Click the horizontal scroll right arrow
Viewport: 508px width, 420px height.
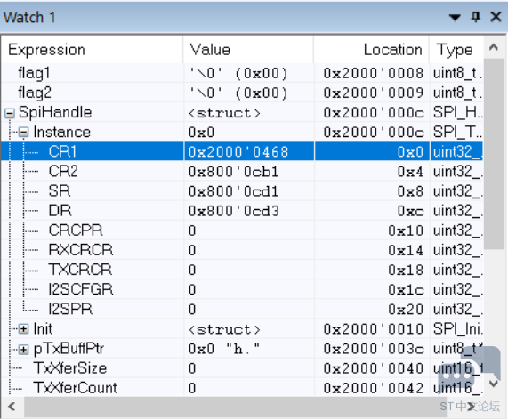pyautogui.click(x=472, y=407)
